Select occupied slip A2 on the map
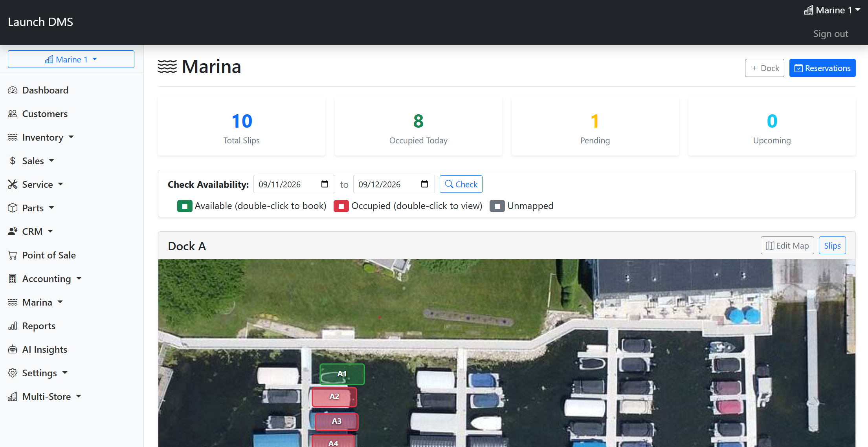The image size is (868, 447). (334, 397)
